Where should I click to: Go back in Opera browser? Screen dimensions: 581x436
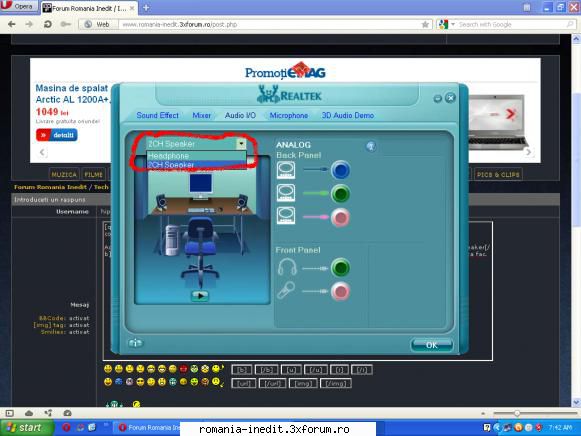click(12, 24)
